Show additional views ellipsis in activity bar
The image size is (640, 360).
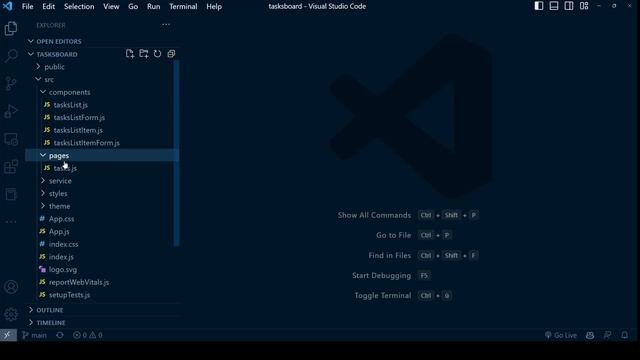click(11, 222)
